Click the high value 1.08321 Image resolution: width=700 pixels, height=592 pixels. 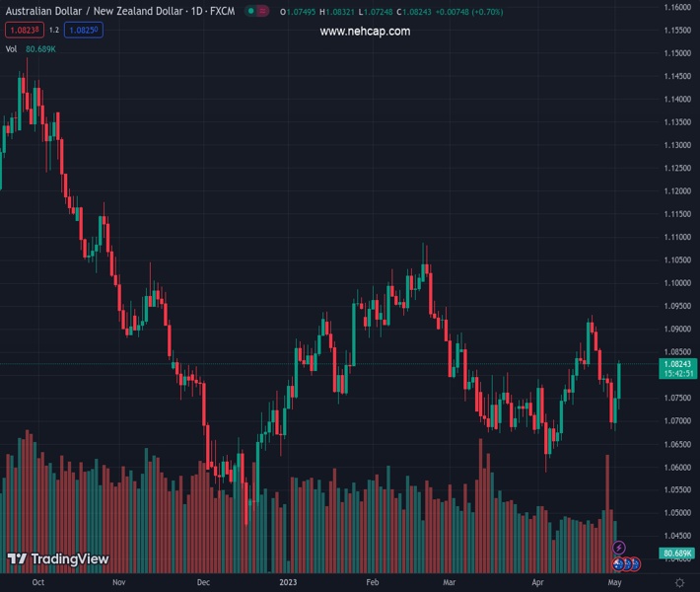(340, 12)
